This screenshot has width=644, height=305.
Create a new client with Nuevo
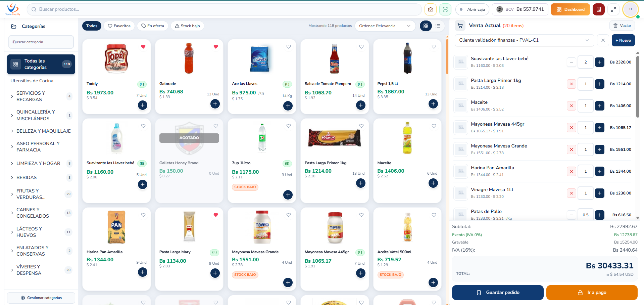click(623, 40)
